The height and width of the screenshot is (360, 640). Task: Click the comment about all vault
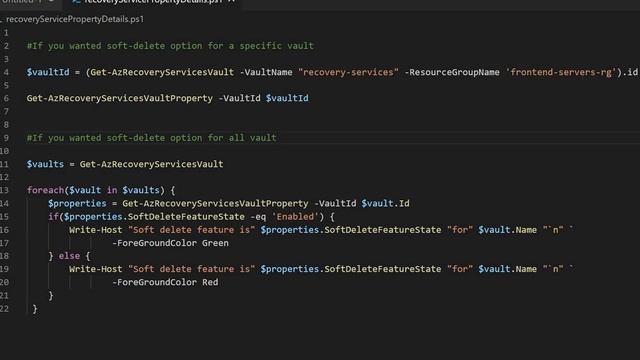click(x=151, y=138)
